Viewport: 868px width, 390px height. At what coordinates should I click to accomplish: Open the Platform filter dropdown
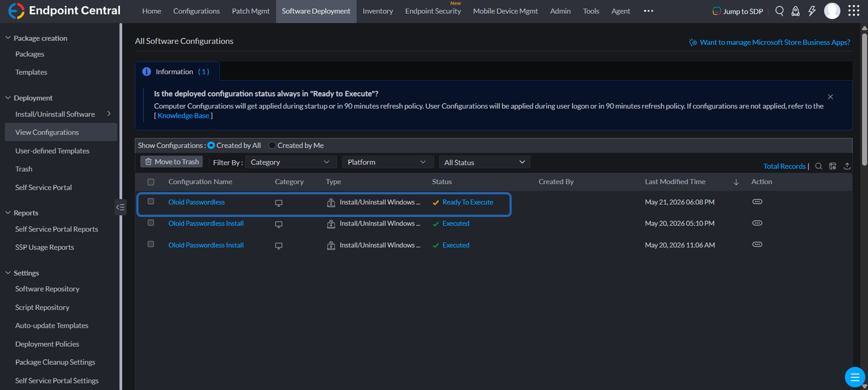(388, 162)
